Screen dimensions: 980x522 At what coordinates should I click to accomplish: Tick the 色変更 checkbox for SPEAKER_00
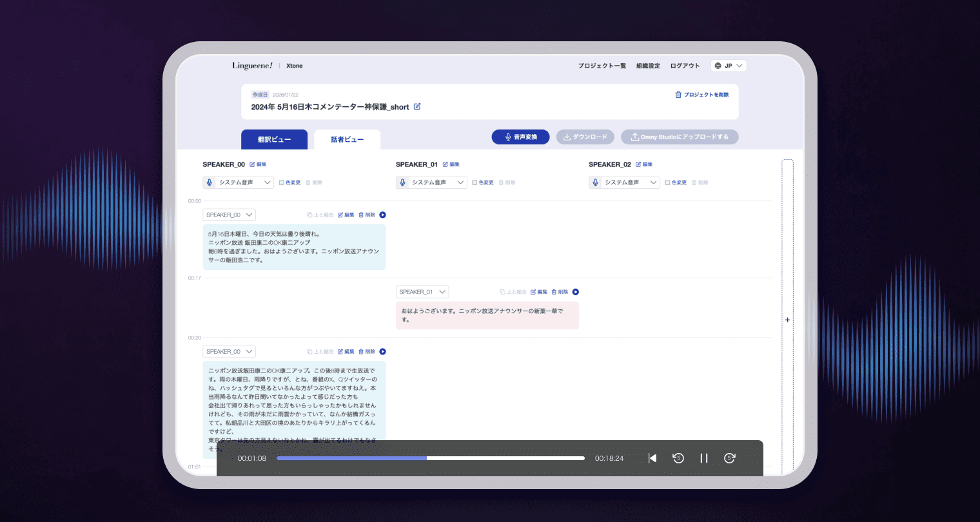pyautogui.click(x=282, y=183)
